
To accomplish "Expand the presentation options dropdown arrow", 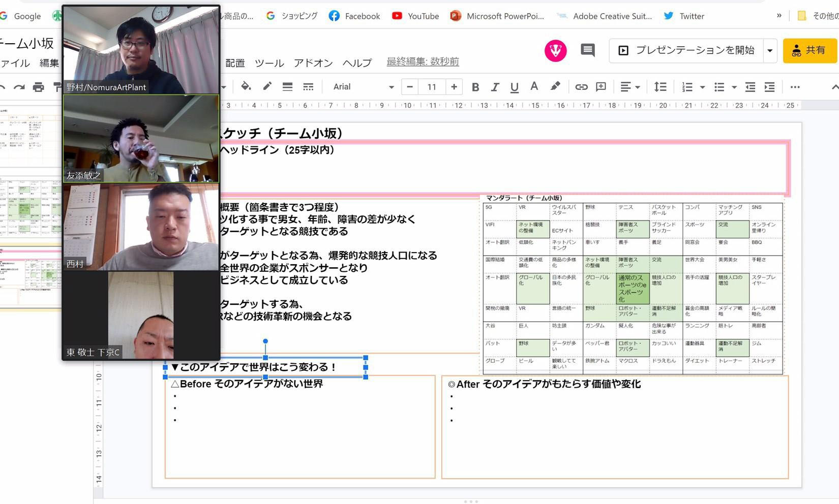I will click(770, 50).
